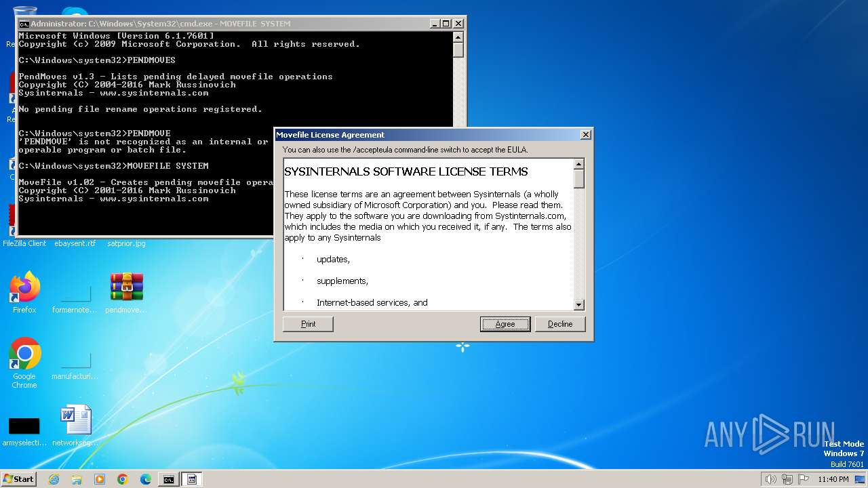Switch to cmd.exe taskbar button
Screen dimensions: 868x488
(168, 479)
